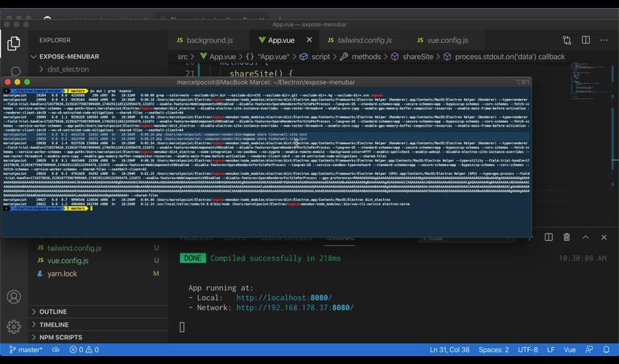Open the localhost:8080 link
The height and width of the screenshot is (364, 619).
click(284, 298)
